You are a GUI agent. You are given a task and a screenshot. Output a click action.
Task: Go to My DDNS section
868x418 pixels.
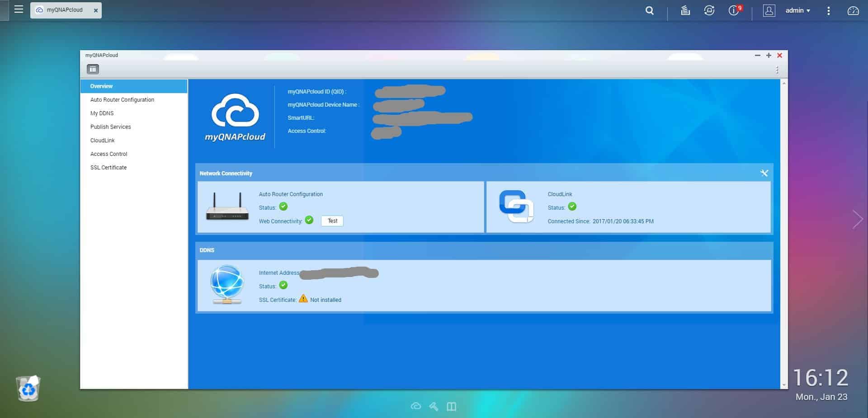[x=134, y=113]
